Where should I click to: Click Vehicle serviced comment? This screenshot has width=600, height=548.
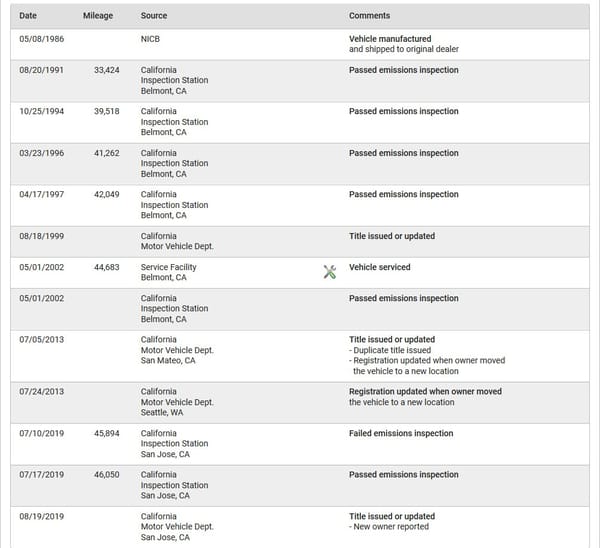coord(380,267)
